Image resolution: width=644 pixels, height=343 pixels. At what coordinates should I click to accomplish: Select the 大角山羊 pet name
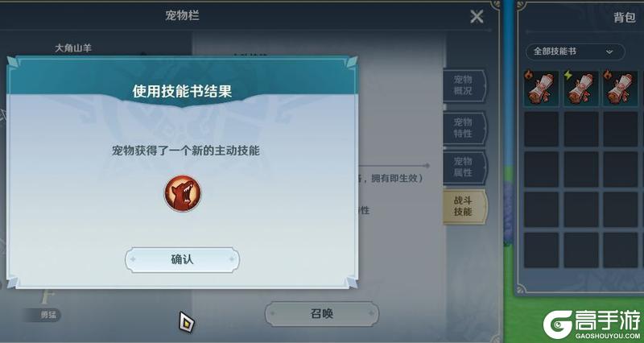pos(73,48)
